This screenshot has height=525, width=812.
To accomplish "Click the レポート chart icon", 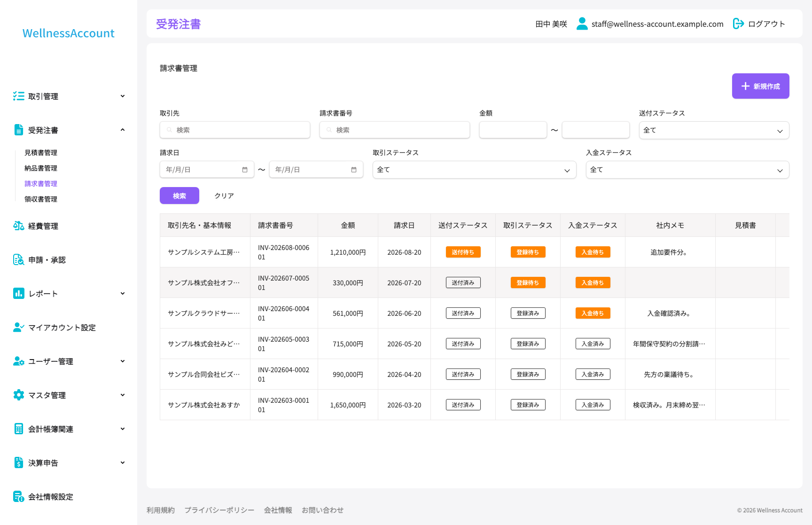I will (x=18, y=294).
